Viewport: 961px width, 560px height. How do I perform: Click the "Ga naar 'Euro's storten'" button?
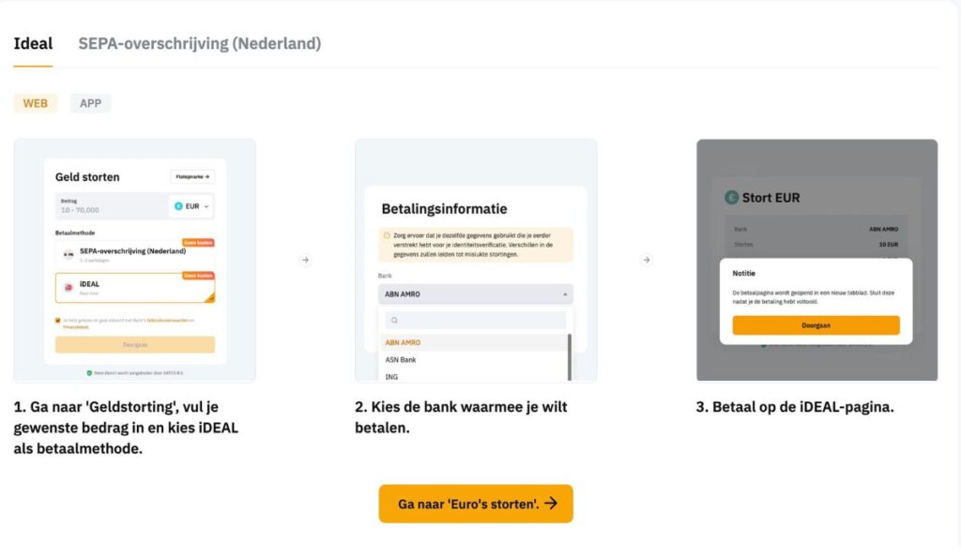(476, 504)
